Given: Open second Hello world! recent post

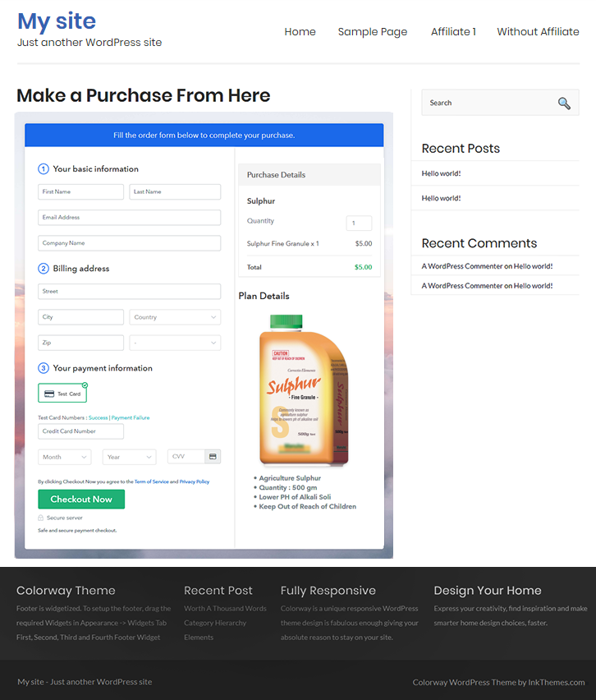Looking at the screenshot, I should tap(441, 198).
